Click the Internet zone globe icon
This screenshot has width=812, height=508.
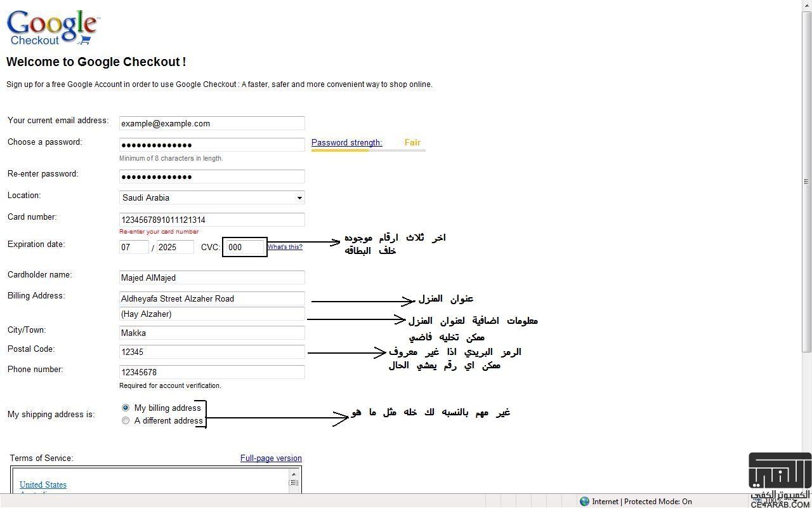pos(584,502)
